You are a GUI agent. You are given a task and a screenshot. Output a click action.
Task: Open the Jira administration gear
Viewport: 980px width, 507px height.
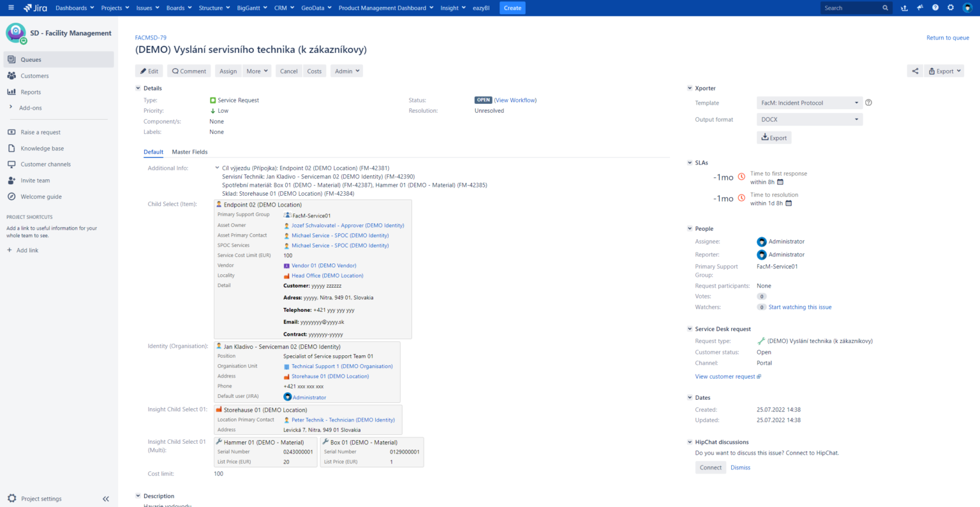tap(951, 8)
